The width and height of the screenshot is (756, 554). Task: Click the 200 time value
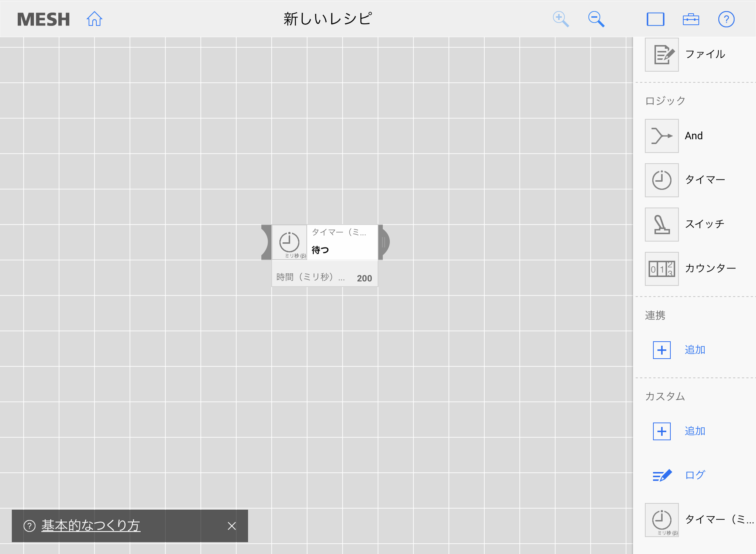(364, 278)
